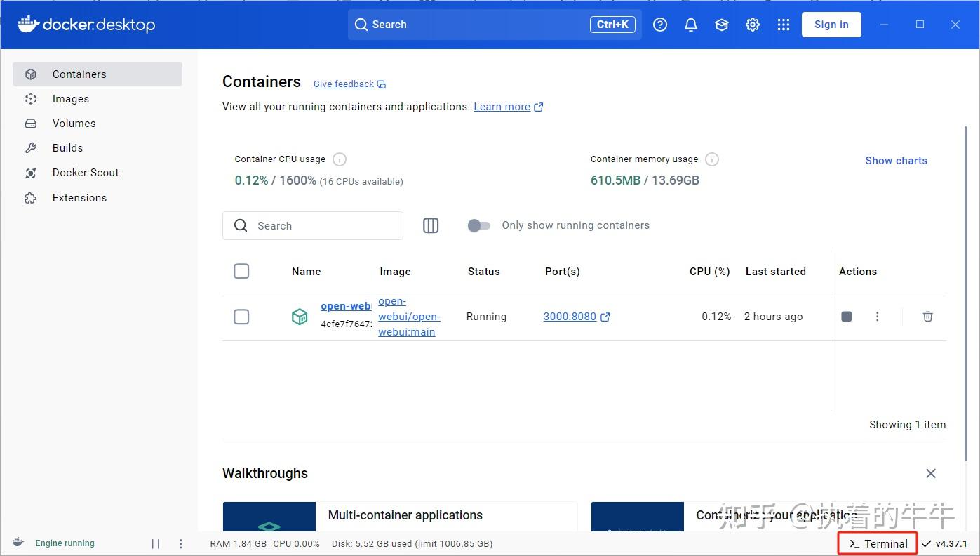Check the select-all containers checkbox
The image size is (980, 556).
click(241, 271)
